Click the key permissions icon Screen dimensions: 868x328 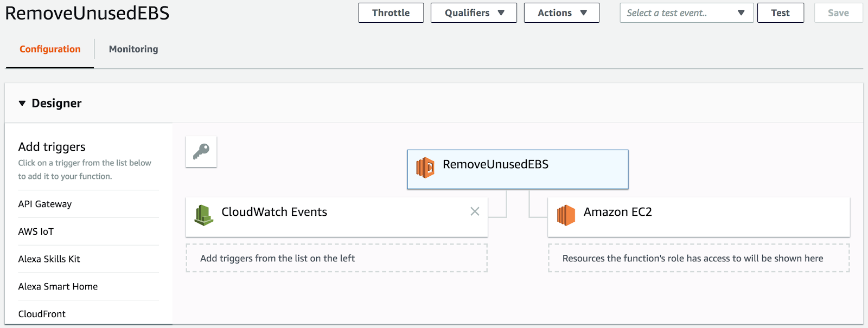click(201, 152)
